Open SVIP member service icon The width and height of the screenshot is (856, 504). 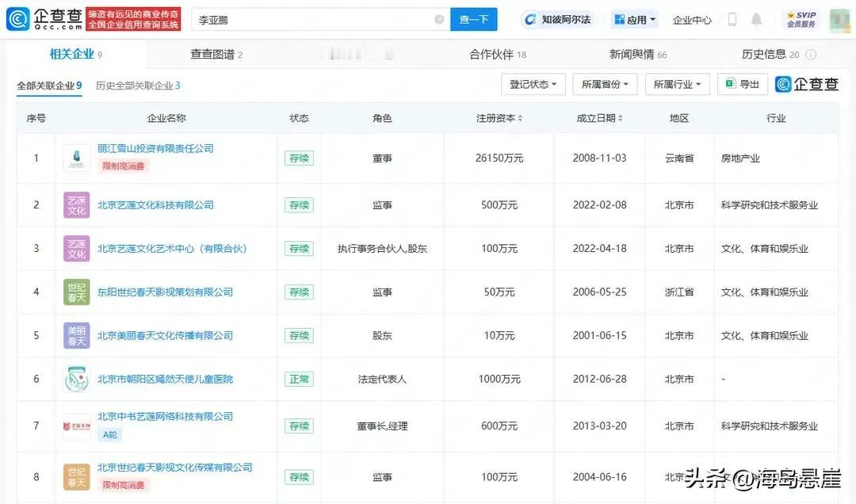[x=801, y=19]
